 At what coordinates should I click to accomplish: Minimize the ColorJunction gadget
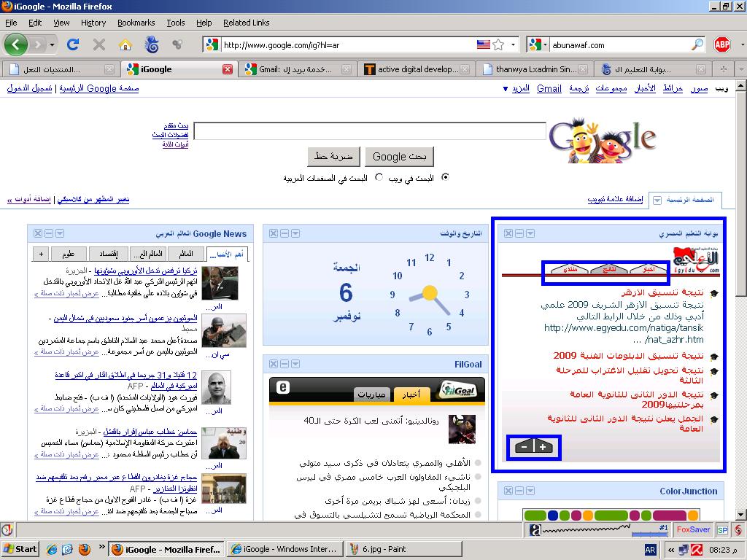[519, 491]
